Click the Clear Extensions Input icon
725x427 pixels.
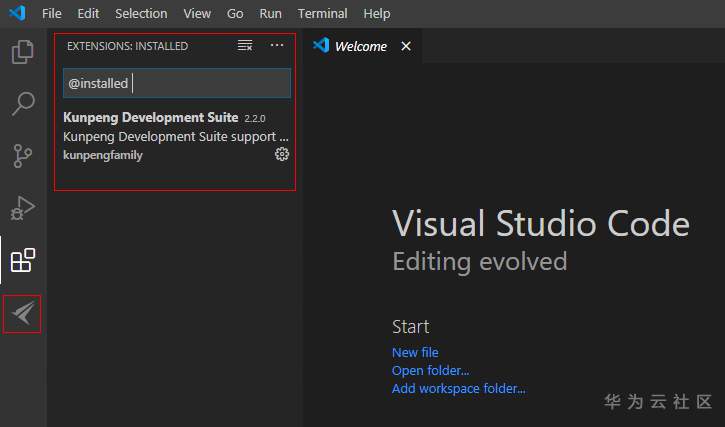[245, 46]
